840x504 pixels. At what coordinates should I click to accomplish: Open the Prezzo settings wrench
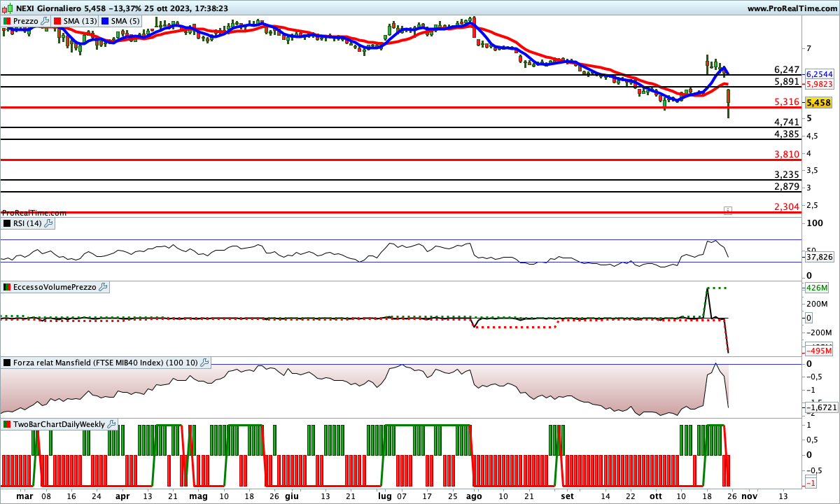click(45, 21)
